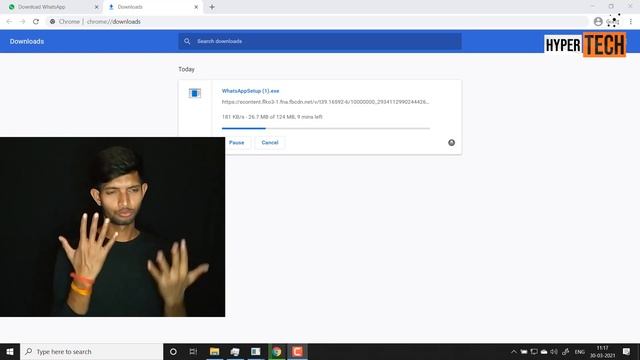The width and height of the screenshot is (640, 360).
Task: Open Chrome's three-dot menu
Action: (631, 22)
